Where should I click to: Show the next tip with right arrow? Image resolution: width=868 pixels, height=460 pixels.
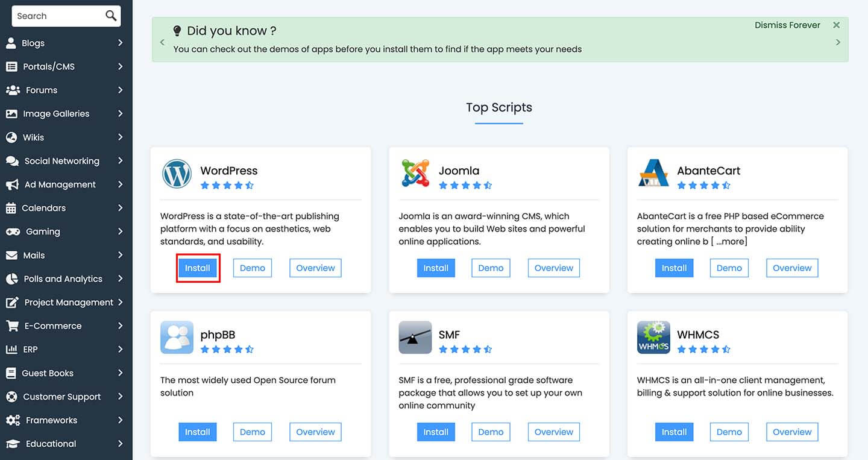coord(838,42)
